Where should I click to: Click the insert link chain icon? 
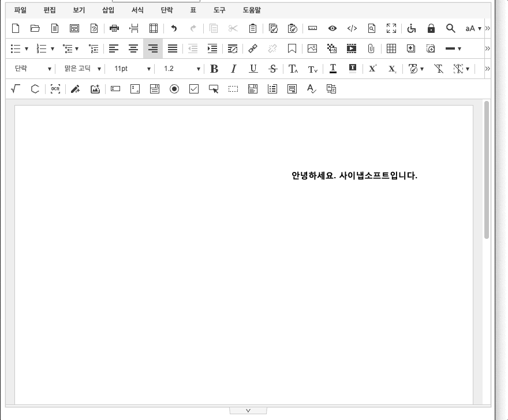click(x=252, y=48)
